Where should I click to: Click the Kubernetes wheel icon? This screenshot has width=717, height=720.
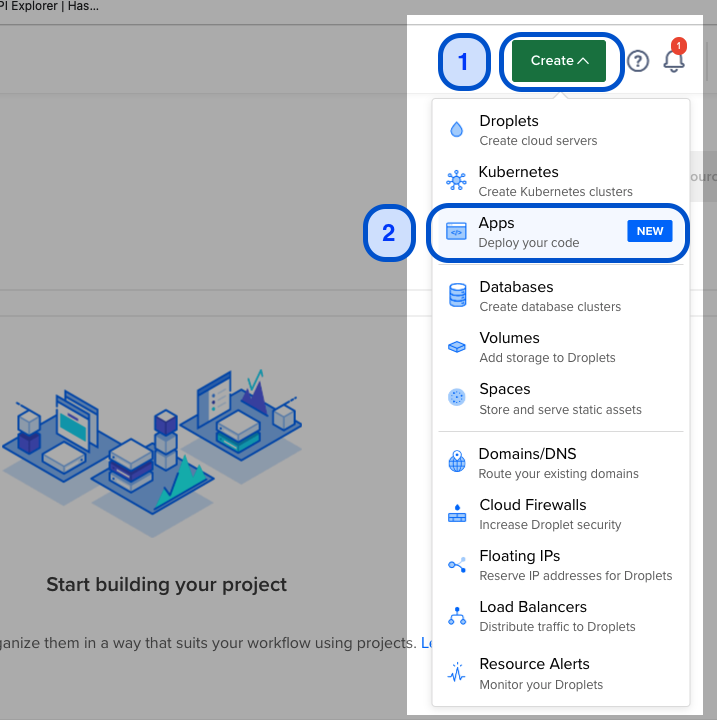click(456, 180)
